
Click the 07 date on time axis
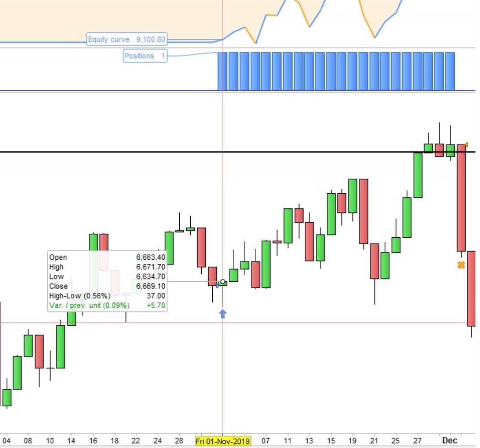[x=266, y=441]
